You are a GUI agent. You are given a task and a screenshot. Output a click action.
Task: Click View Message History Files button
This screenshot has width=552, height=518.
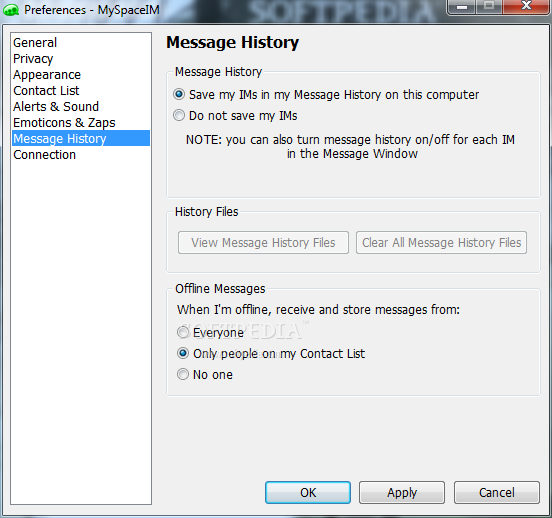coord(263,243)
